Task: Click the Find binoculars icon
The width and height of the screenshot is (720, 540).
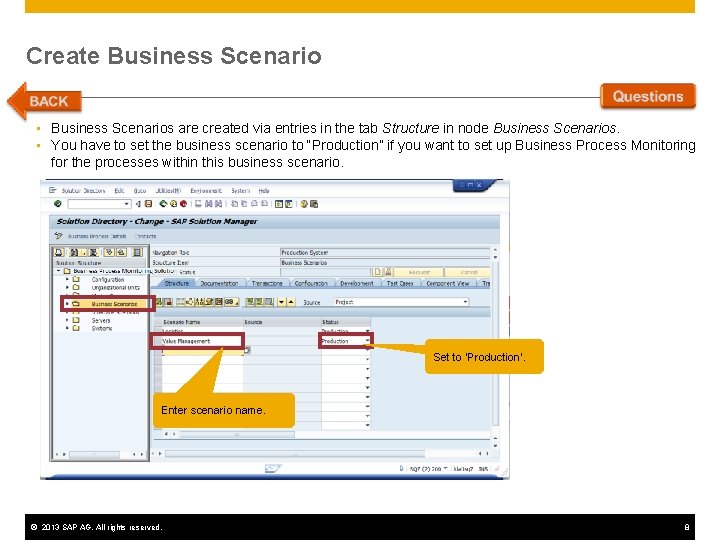Action: 208,204
